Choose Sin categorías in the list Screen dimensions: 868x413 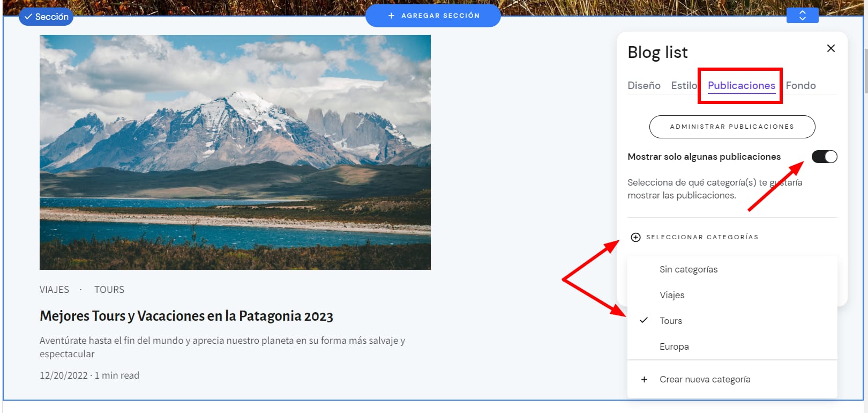pyautogui.click(x=689, y=269)
